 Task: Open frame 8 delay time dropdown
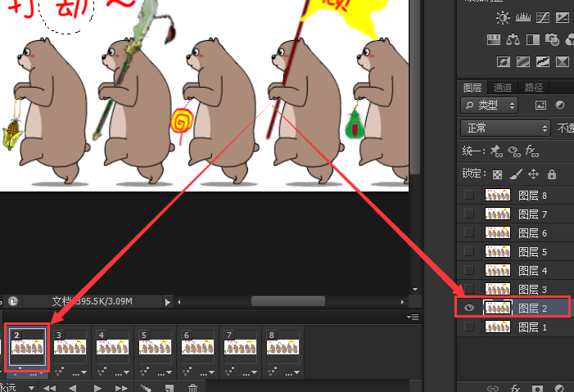point(292,373)
